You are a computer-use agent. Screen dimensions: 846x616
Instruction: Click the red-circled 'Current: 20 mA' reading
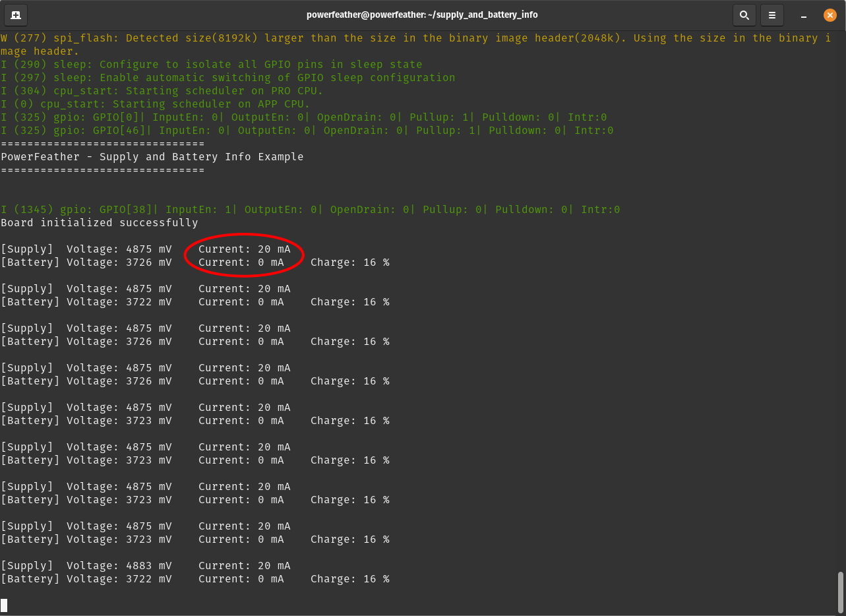[244, 249]
